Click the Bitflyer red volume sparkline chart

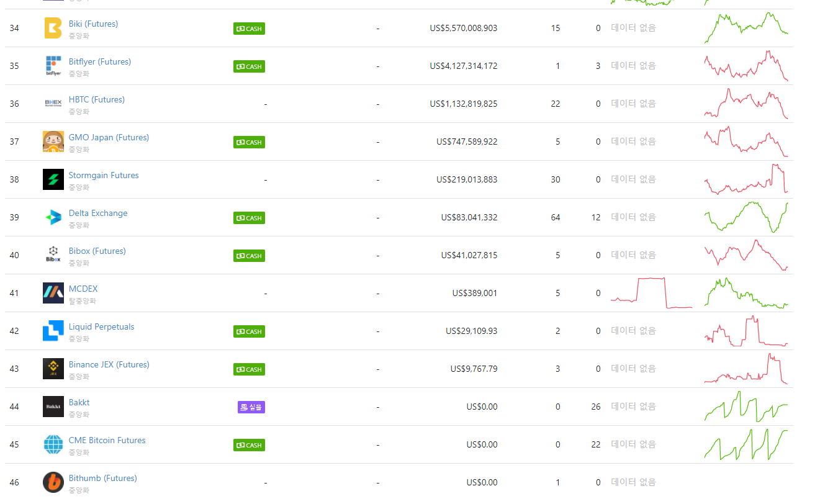[x=746, y=66]
